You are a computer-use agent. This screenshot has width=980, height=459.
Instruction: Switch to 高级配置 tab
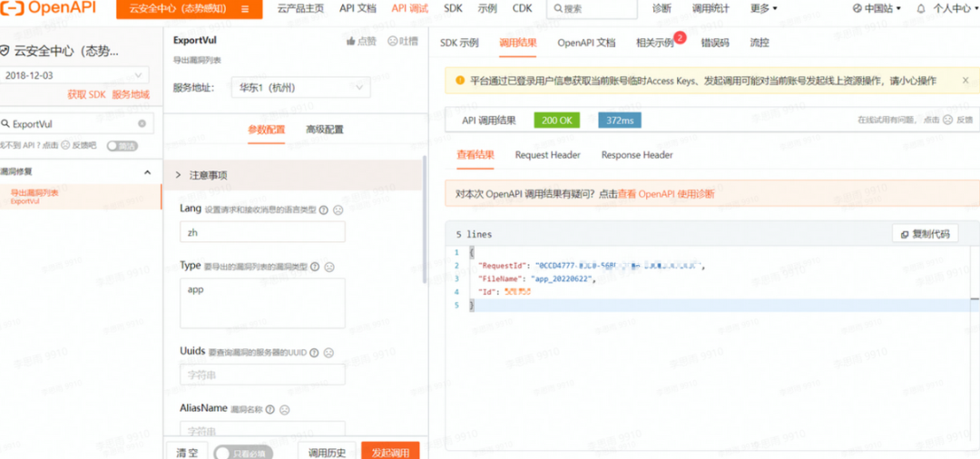pos(324,130)
